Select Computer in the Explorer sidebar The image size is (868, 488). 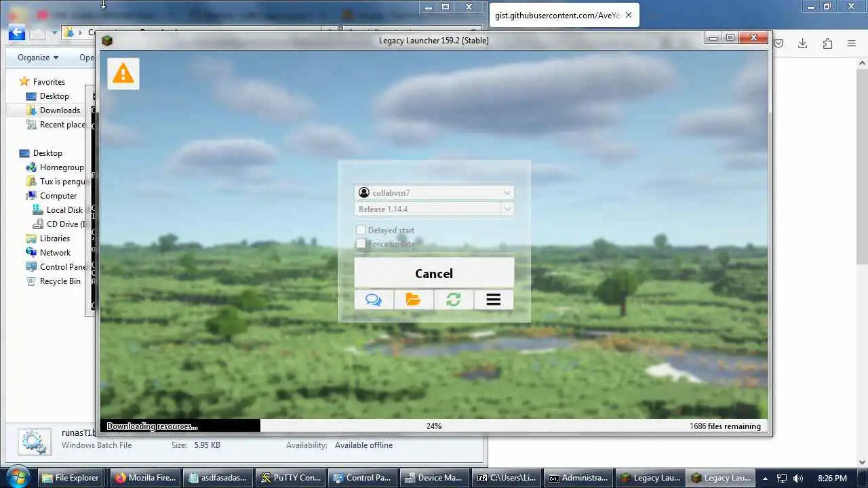point(58,195)
